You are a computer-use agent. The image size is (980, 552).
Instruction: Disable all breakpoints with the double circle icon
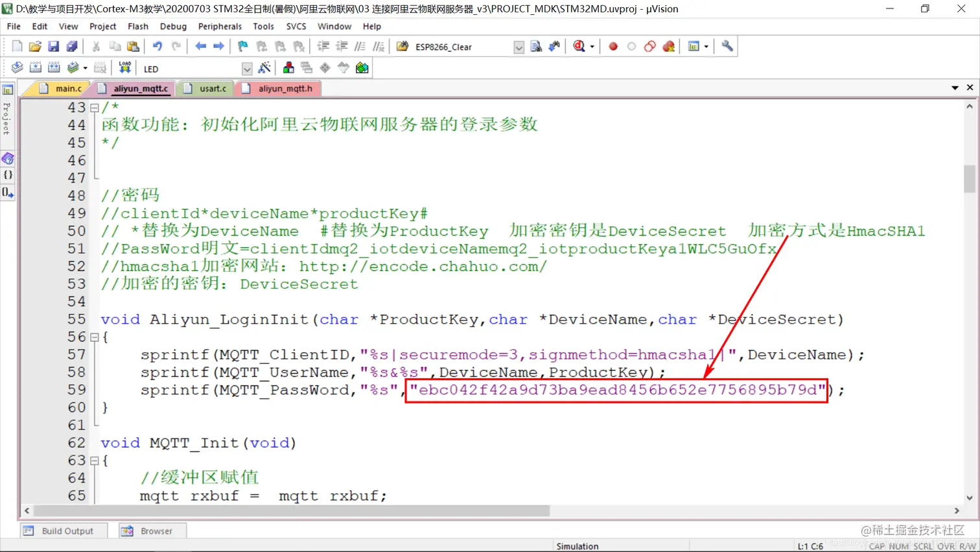pyautogui.click(x=649, y=47)
